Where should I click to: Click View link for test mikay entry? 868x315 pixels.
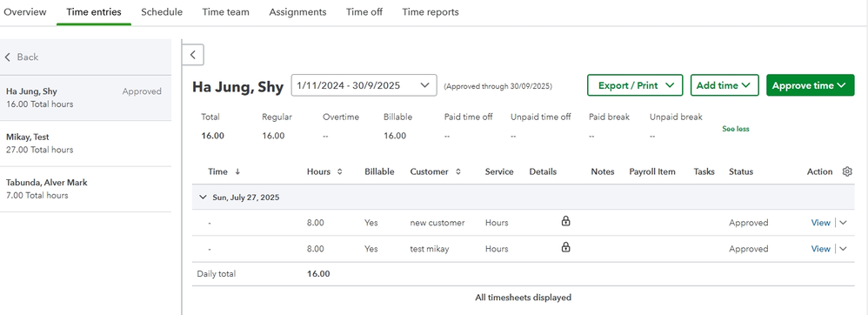pos(820,249)
